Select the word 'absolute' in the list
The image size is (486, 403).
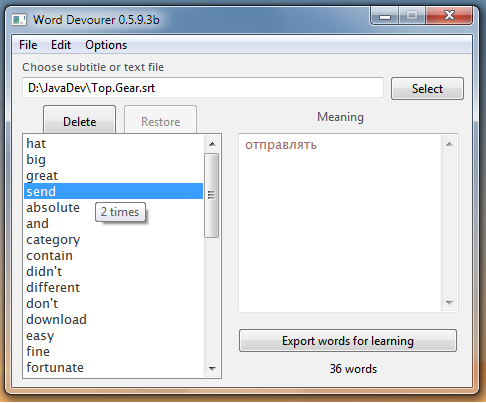pyautogui.click(x=113, y=207)
